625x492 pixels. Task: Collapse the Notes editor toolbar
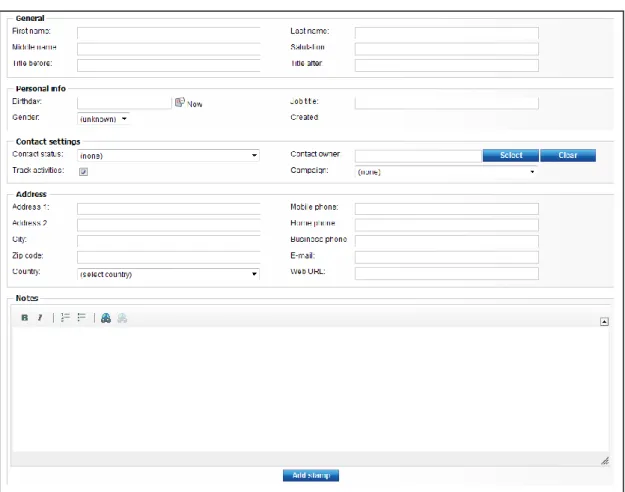pyautogui.click(x=604, y=321)
